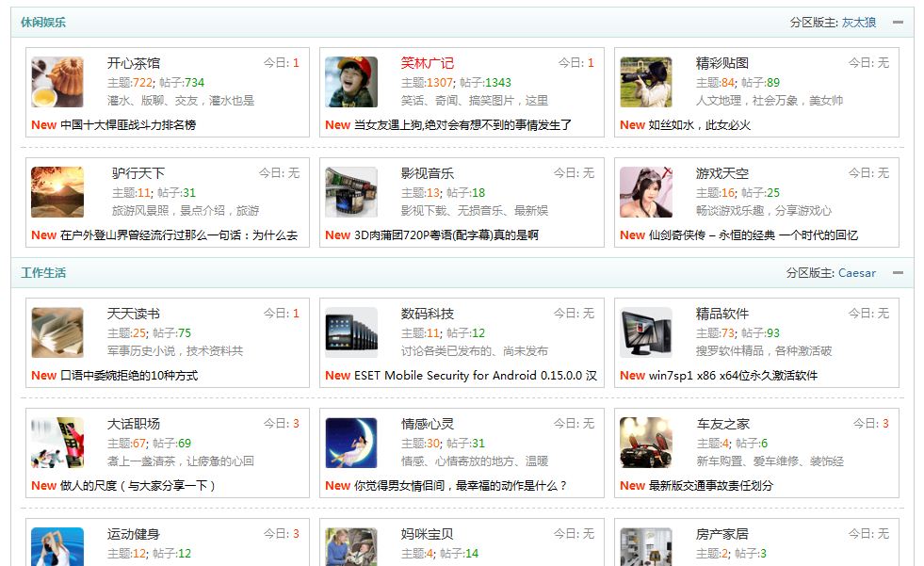This screenshot has width=924, height=566.
Task: Read new post win7sp1 x86 x64位永久激活软件
Action: (x=733, y=375)
